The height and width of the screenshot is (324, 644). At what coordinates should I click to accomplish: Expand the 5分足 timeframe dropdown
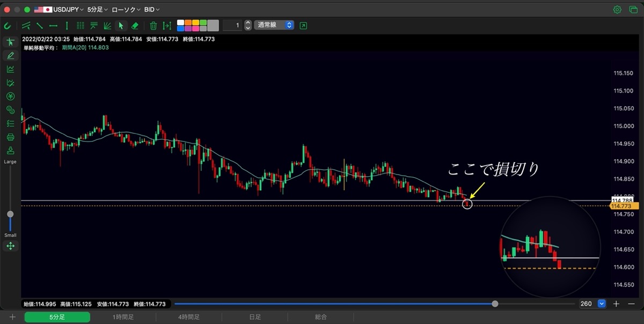point(97,10)
